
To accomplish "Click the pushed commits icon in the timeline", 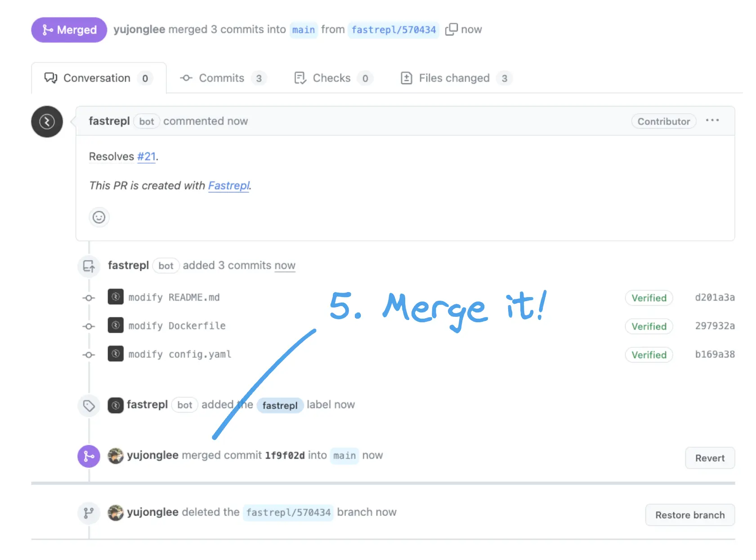I will (89, 266).
